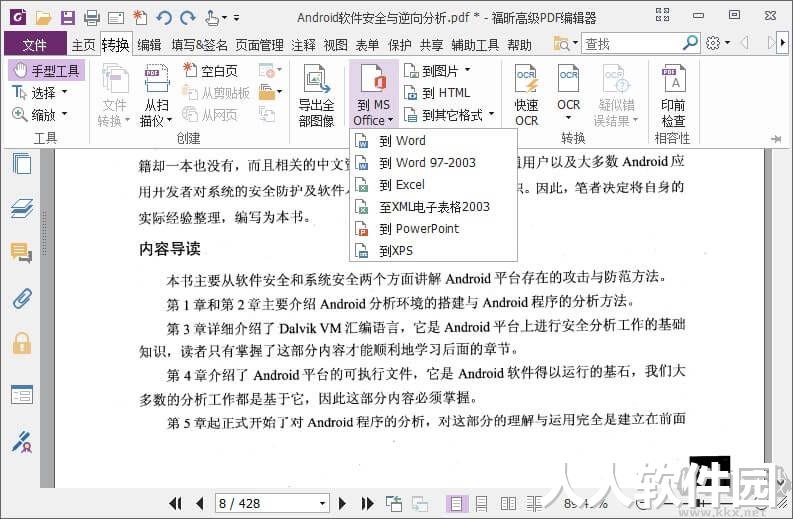Screen dimensions: 793x519
Task: Select the Hand tool (手型工具)
Action: pos(46,70)
